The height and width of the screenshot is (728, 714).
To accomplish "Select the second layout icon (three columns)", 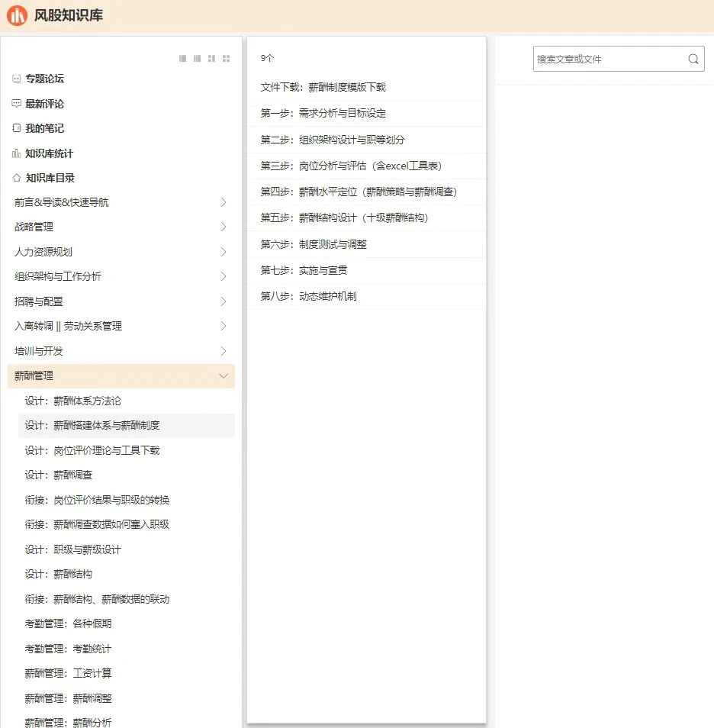I will (197, 59).
